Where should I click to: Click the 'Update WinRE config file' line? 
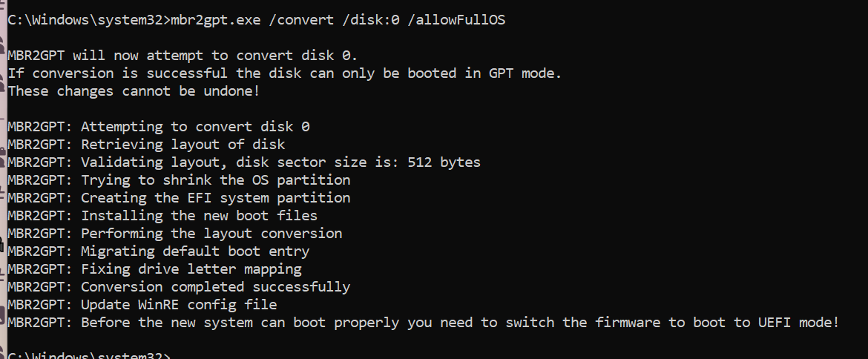point(179,305)
